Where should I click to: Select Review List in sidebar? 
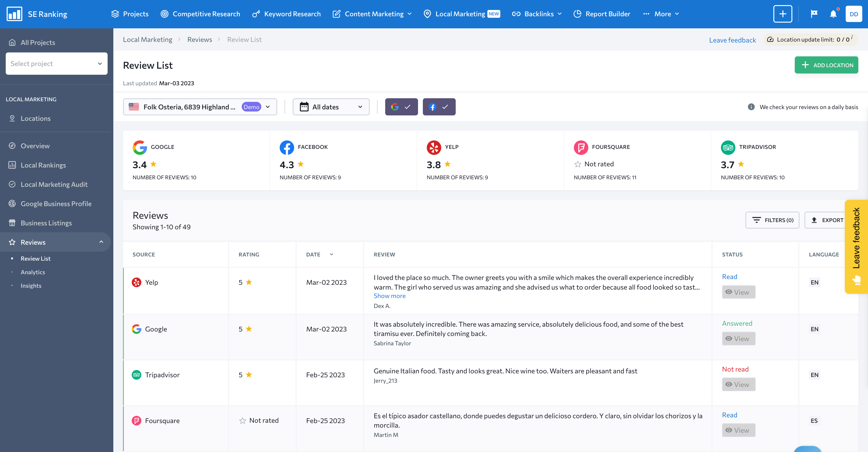35,258
